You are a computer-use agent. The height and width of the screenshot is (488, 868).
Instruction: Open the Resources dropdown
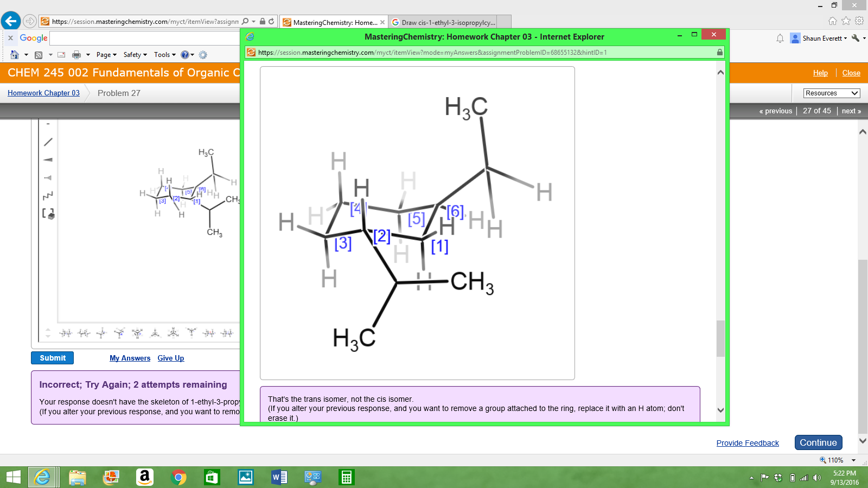tap(832, 93)
